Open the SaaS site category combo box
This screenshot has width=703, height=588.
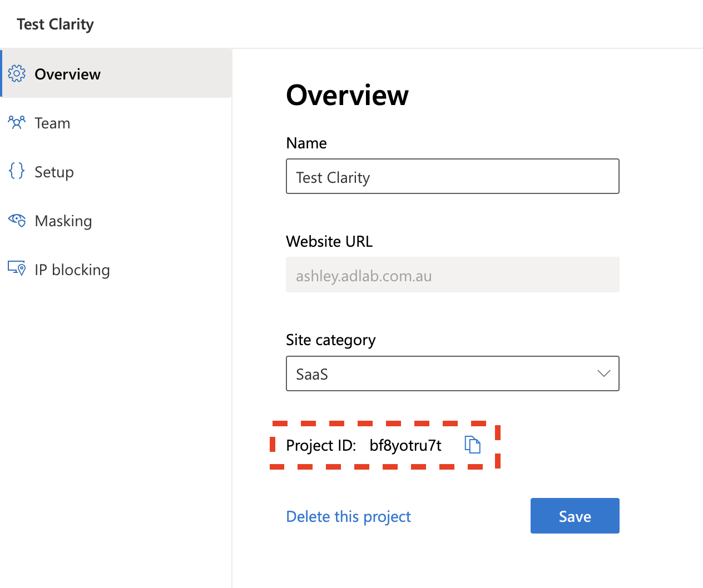coord(452,373)
